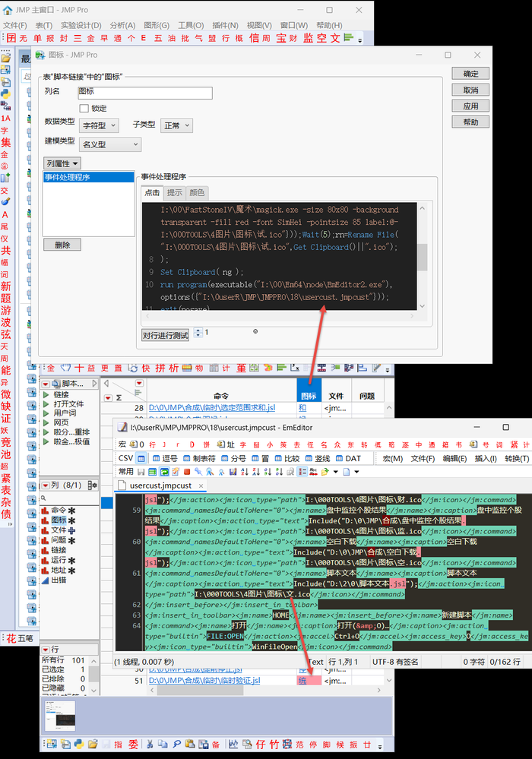This screenshot has height=759, width=532.
Task: Click the 金 icon in JMP main toolbar
Action: (91, 38)
